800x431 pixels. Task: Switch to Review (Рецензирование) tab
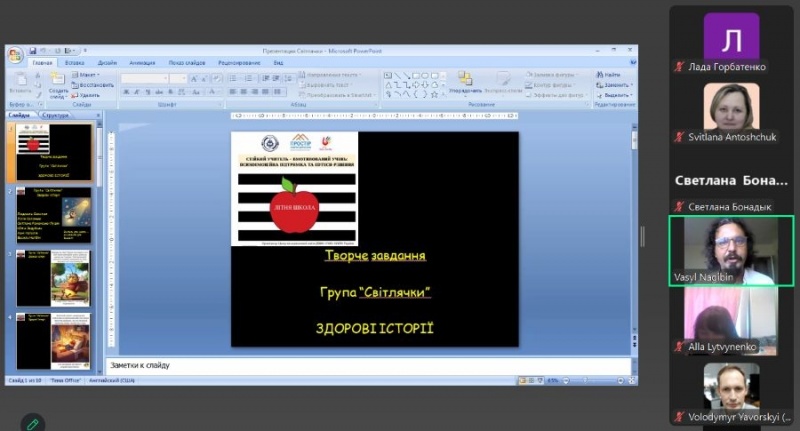coord(239,63)
